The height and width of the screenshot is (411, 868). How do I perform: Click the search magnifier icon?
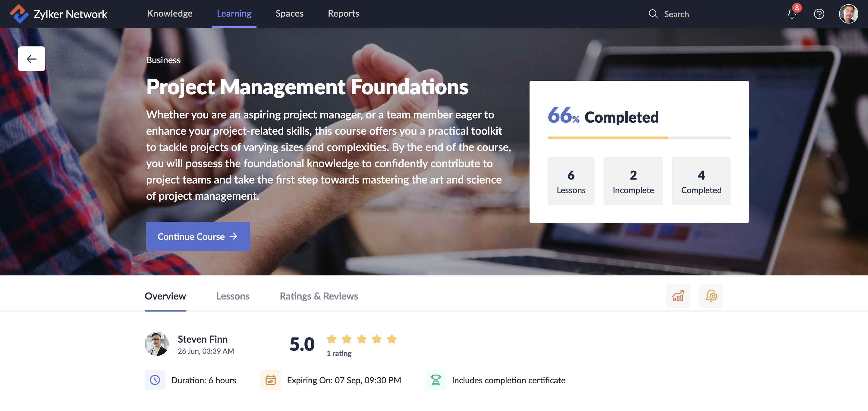653,14
